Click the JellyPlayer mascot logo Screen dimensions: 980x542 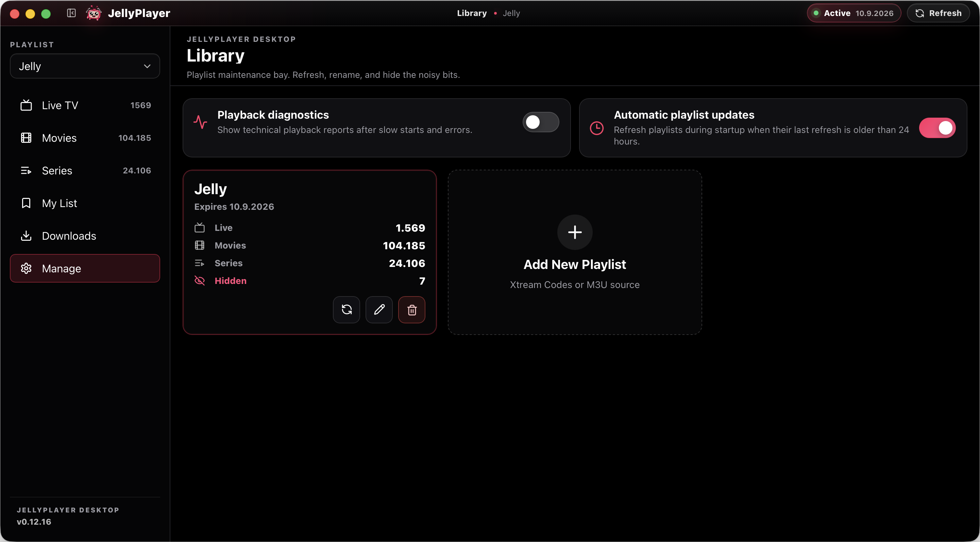click(x=94, y=13)
